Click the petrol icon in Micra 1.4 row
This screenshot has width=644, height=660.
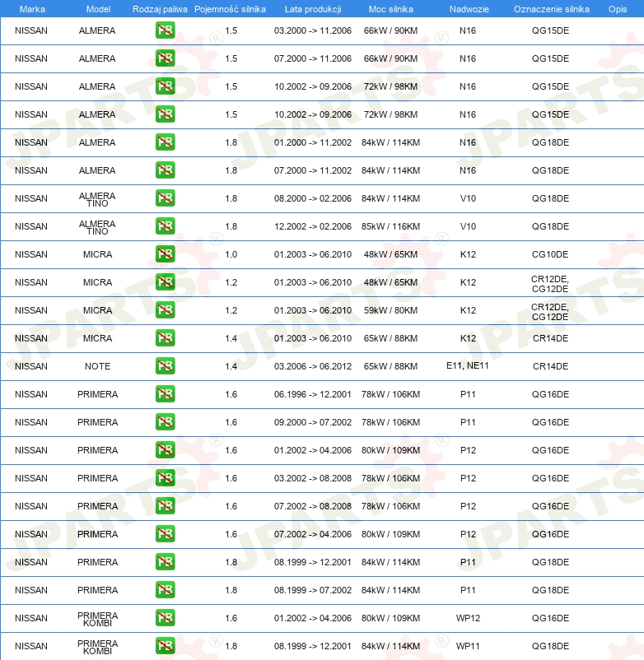tap(165, 338)
